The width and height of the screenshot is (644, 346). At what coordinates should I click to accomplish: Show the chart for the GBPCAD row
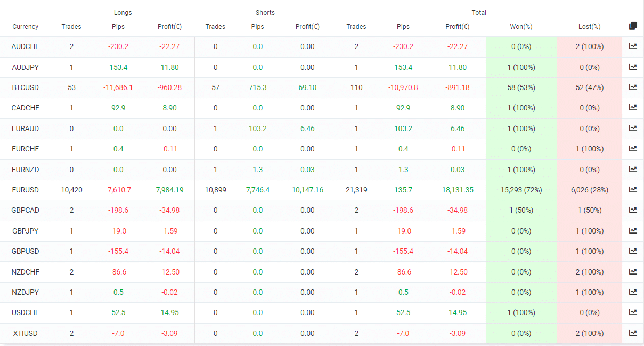tap(633, 210)
